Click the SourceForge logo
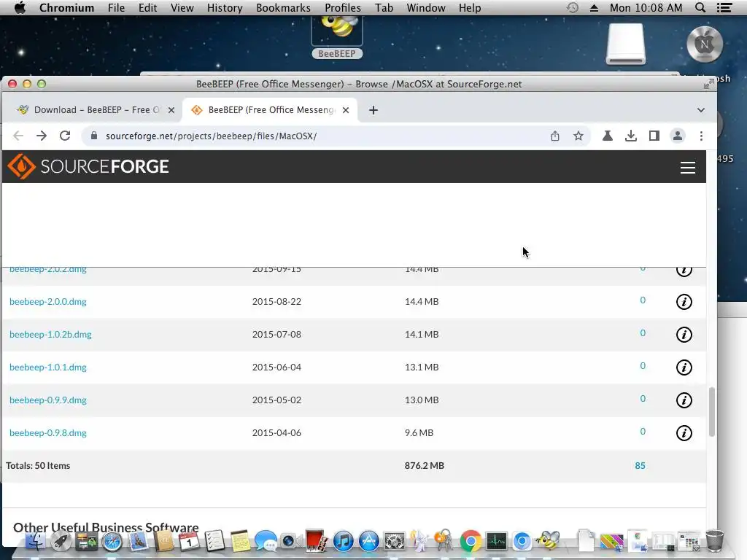This screenshot has height=560, width=747. point(88,166)
